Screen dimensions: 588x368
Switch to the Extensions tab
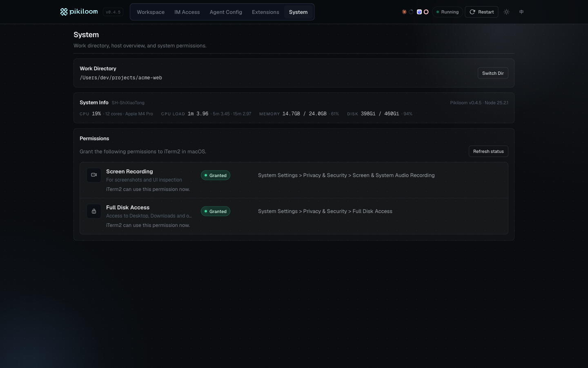tap(265, 12)
